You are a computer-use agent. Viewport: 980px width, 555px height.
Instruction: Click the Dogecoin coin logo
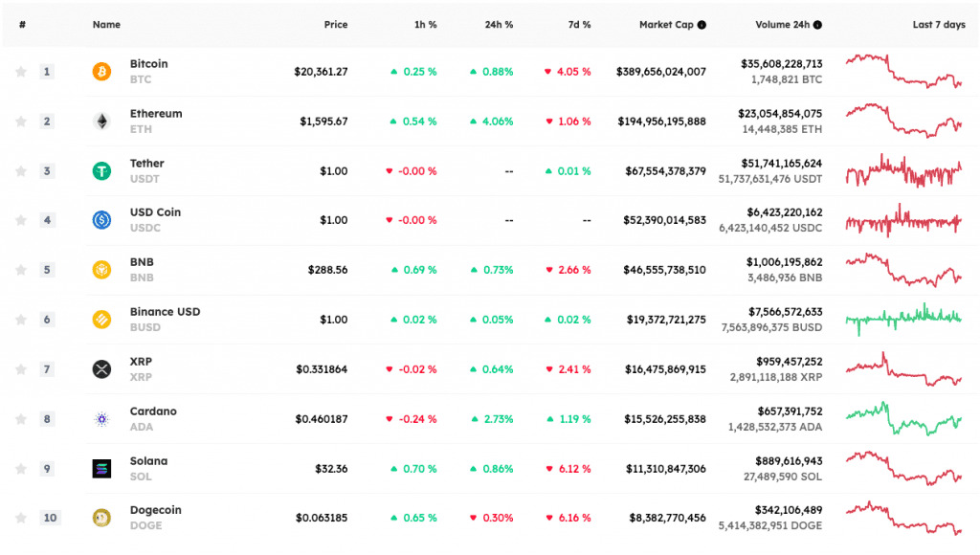click(101, 518)
